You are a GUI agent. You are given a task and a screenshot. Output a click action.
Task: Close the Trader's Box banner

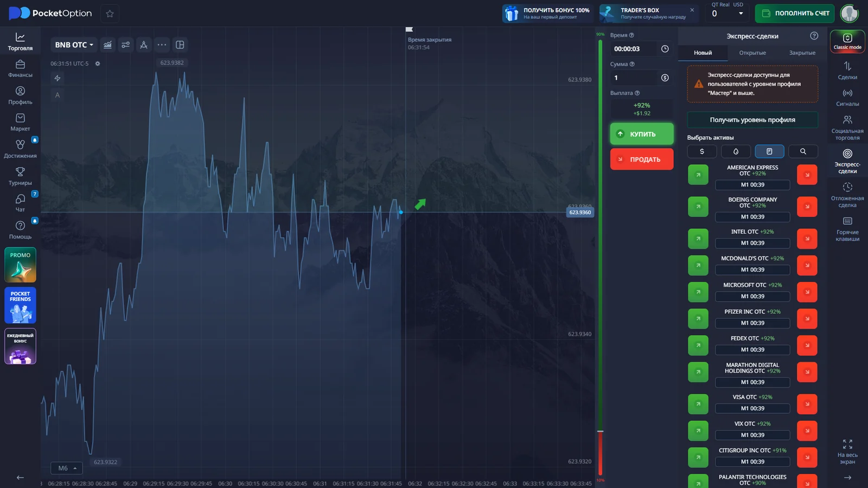tap(692, 10)
